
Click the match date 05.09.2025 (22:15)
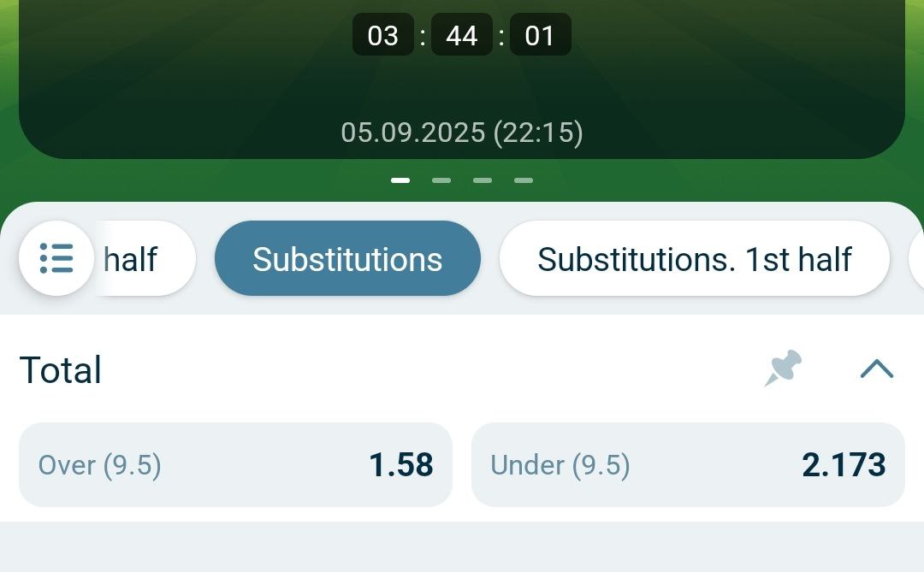tap(461, 133)
